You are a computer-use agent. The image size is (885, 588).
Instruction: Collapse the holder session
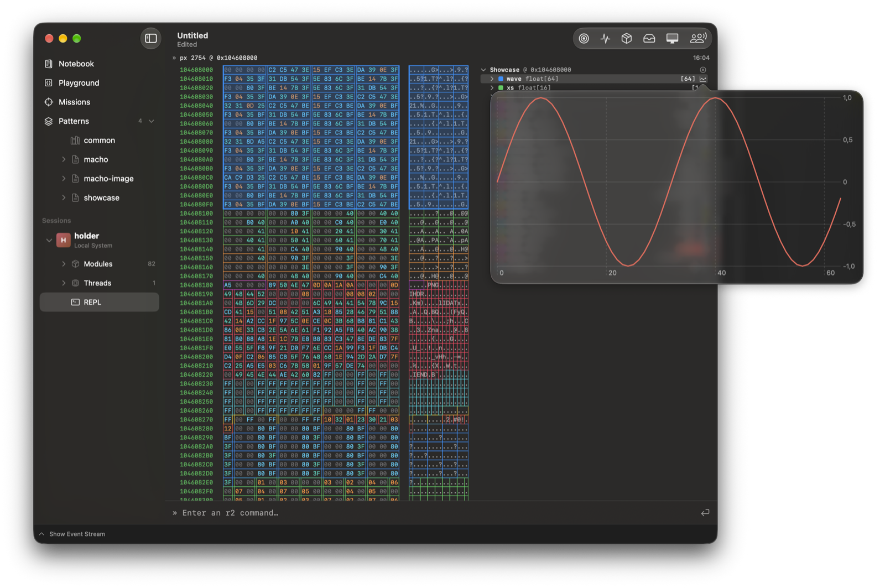pyautogui.click(x=49, y=240)
